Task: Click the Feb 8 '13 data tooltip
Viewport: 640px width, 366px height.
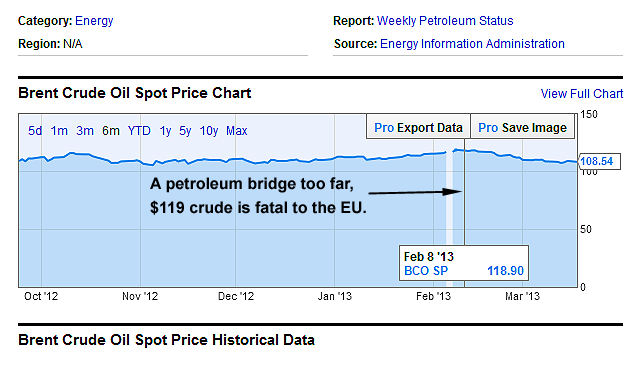Action: coord(464,263)
